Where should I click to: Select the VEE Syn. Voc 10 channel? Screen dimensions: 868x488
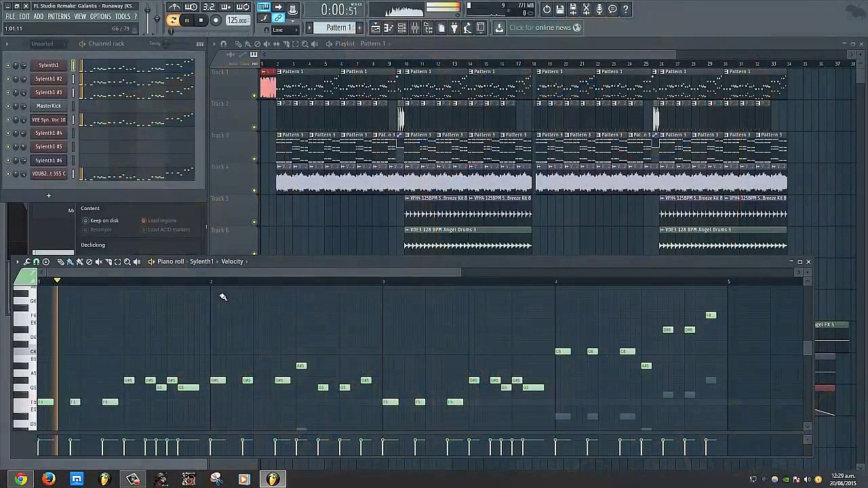48,120
